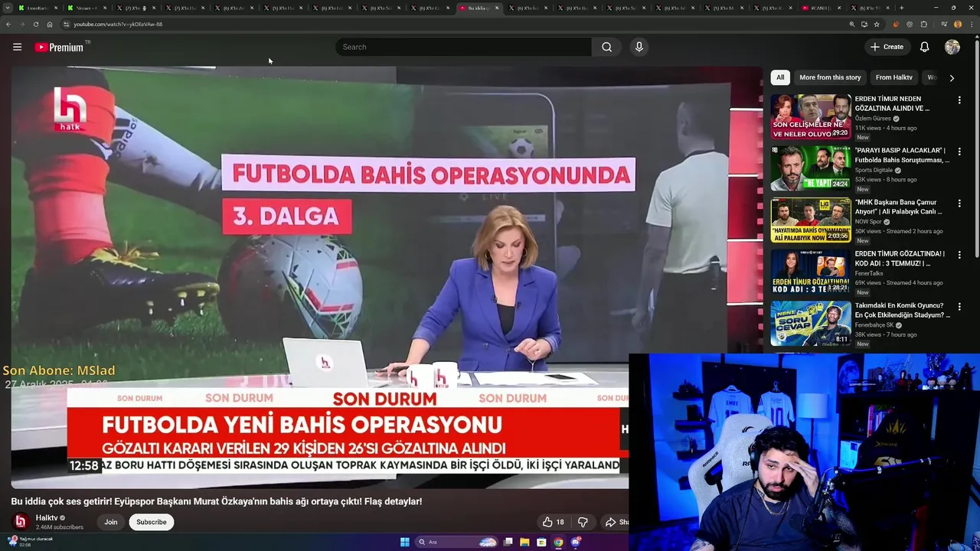
Task: Click install app icon in address bar
Action: (x=864, y=24)
